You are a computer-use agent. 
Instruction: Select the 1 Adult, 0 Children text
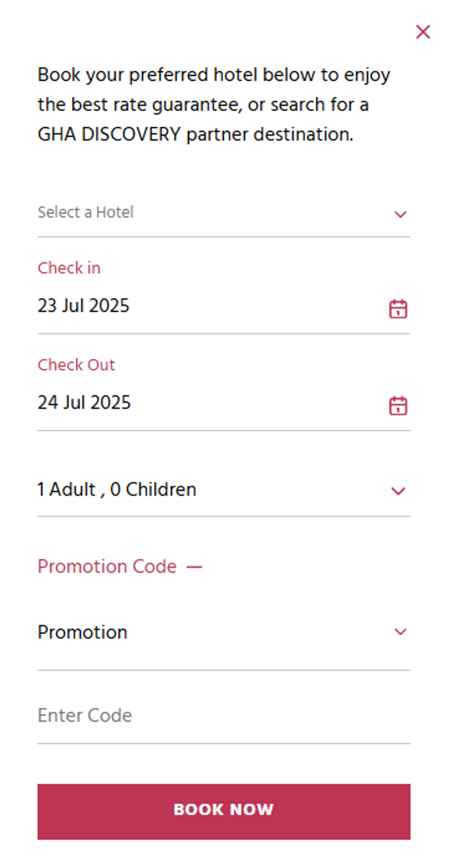click(117, 490)
